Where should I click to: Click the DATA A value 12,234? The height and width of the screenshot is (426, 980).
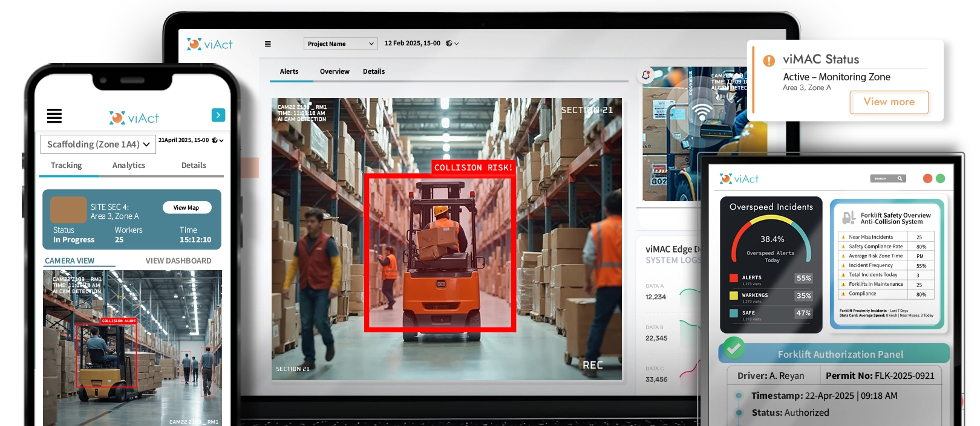[x=656, y=297]
